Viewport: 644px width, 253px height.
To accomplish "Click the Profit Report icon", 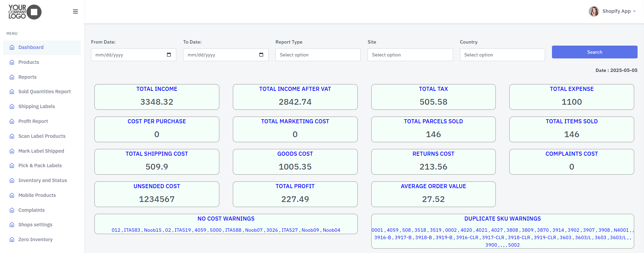I will pyautogui.click(x=12, y=121).
